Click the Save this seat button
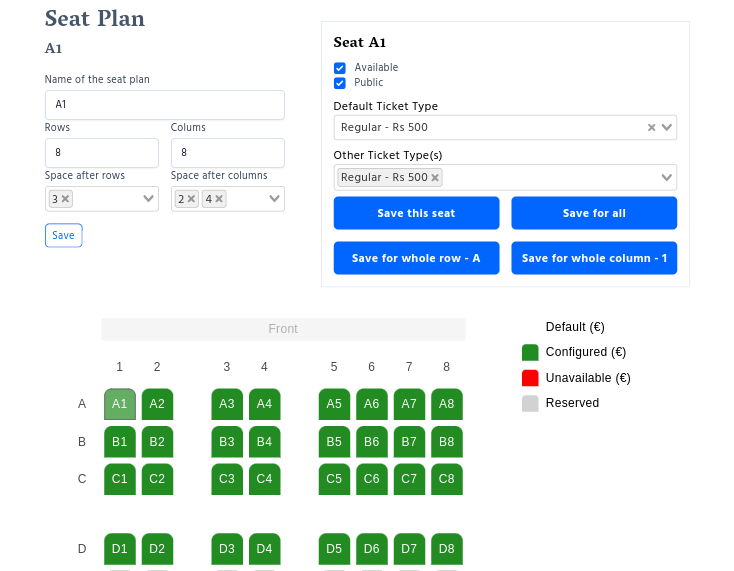 [x=416, y=213]
